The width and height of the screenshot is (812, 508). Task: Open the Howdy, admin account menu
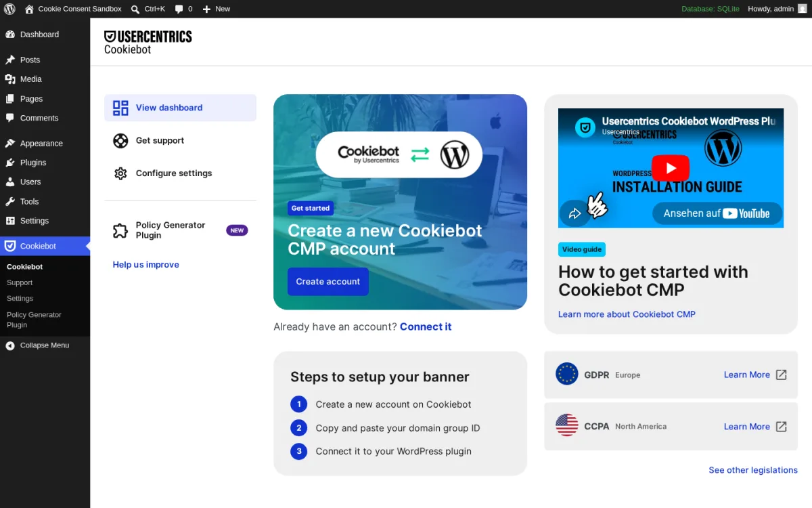(x=777, y=9)
